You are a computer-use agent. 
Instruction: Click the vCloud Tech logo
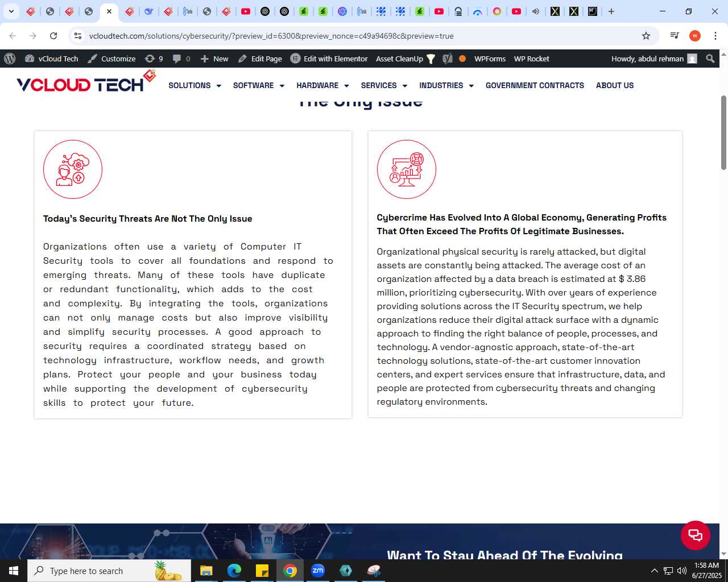pyautogui.click(x=86, y=82)
